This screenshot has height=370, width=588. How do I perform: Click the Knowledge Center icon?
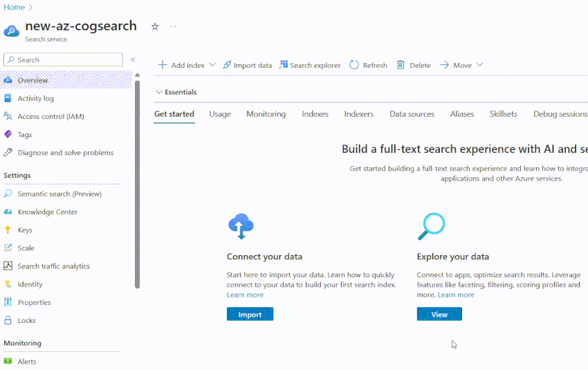(x=8, y=212)
